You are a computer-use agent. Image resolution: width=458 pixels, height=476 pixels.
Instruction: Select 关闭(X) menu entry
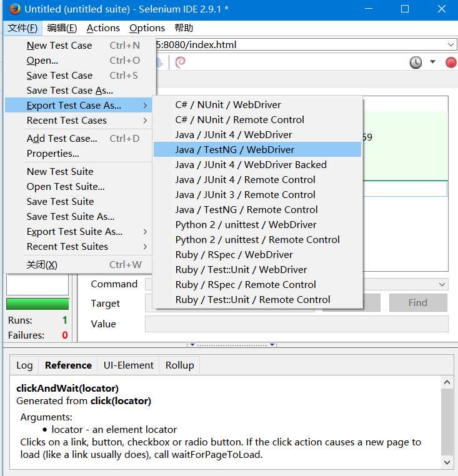tap(78, 265)
